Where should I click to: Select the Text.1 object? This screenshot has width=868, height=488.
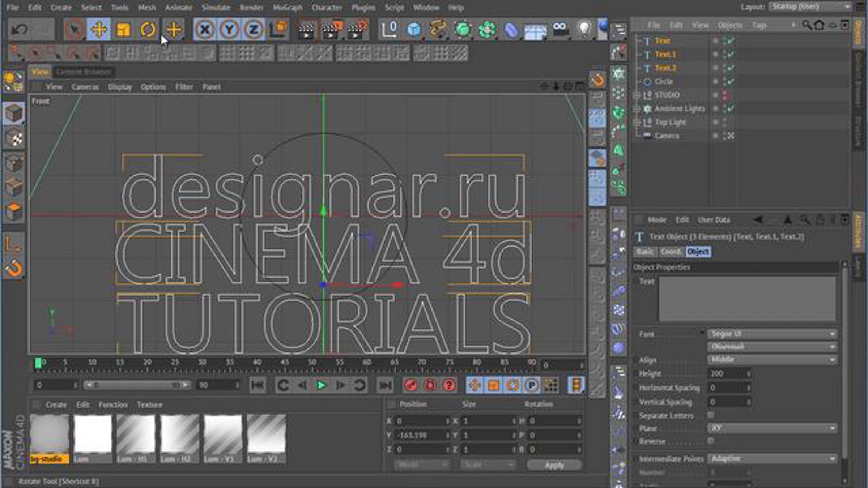click(665, 54)
